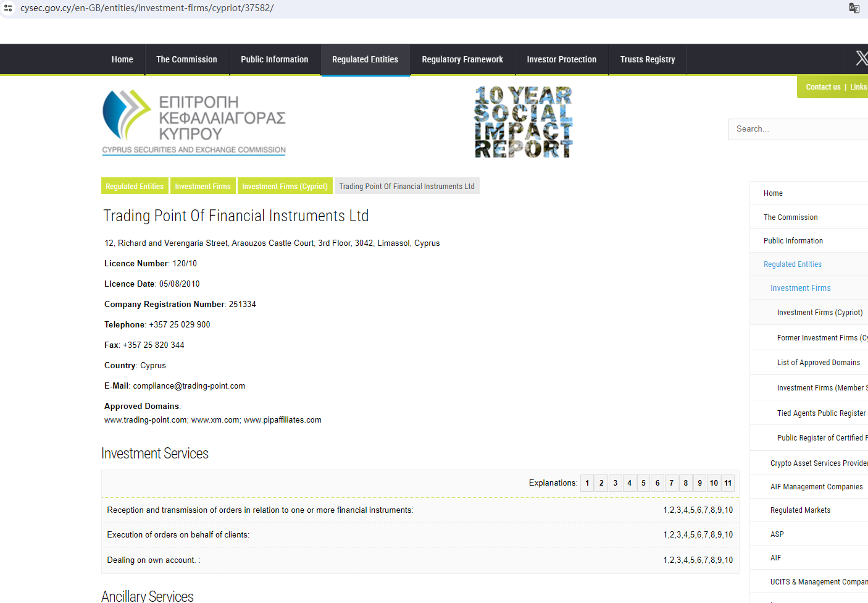Click the Reception and transmission of orders row
Viewport: 868px width, 603px height.
(x=420, y=510)
